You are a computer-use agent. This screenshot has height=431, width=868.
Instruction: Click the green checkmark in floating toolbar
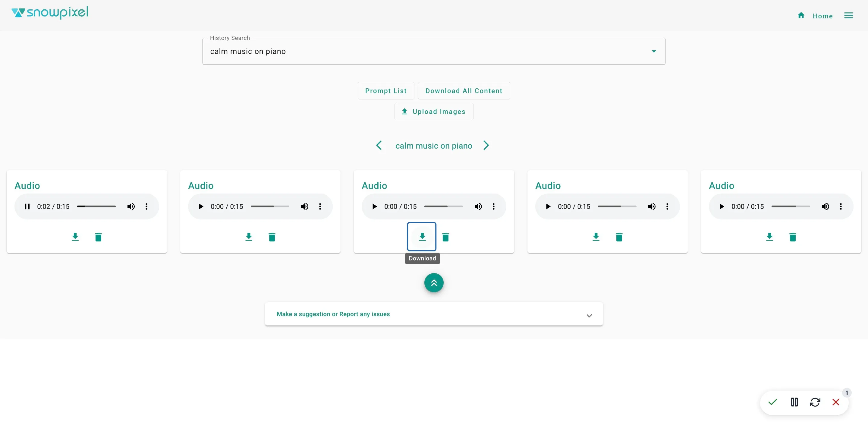point(773,402)
